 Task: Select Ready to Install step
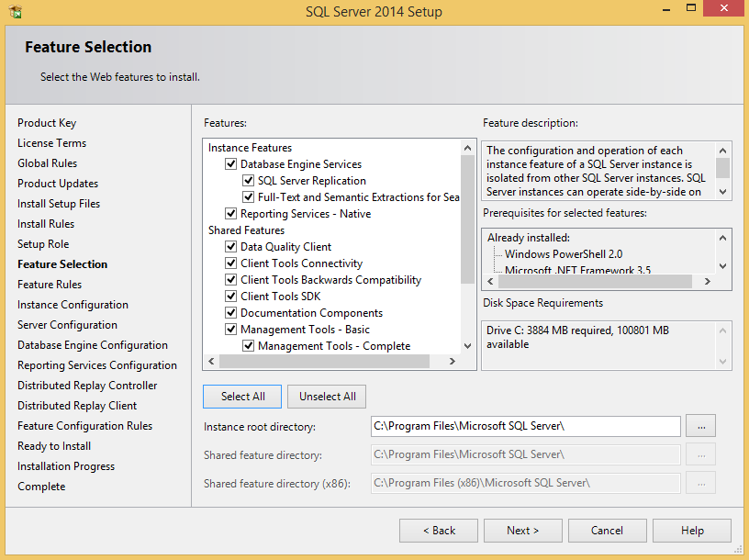pyautogui.click(x=54, y=446)
